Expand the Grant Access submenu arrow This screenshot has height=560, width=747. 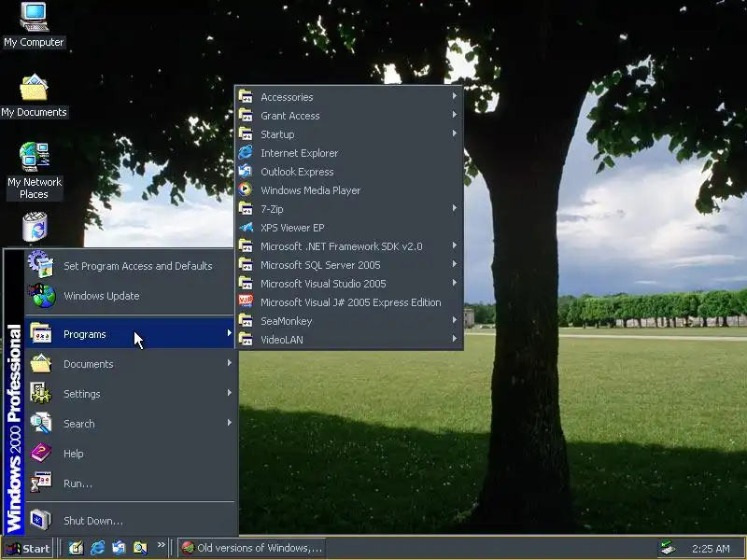click(x=455, y=115)
